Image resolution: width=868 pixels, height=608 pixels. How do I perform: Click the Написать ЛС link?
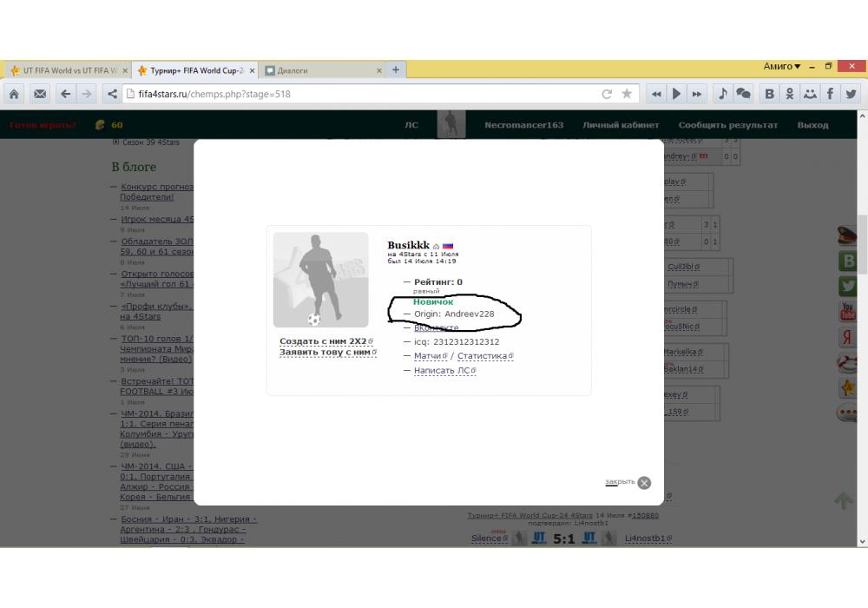tap(443, 371)
